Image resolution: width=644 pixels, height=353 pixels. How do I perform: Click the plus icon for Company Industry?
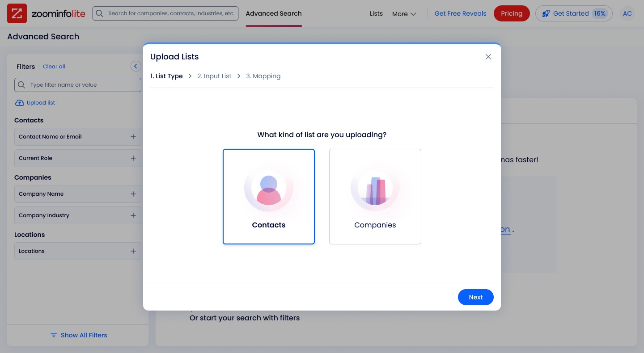(133, 215)
